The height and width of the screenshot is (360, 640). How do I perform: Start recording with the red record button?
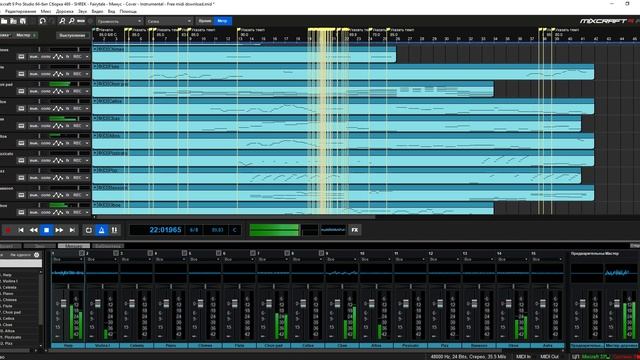tap(8, 230)
